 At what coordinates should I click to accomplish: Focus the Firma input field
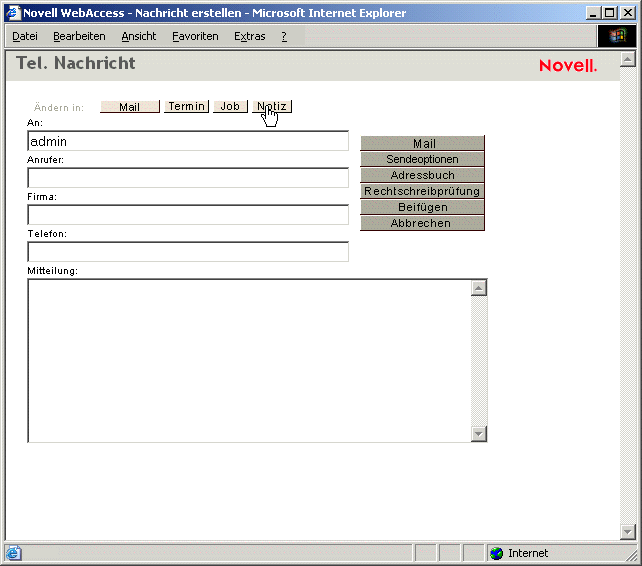point(188,215)
